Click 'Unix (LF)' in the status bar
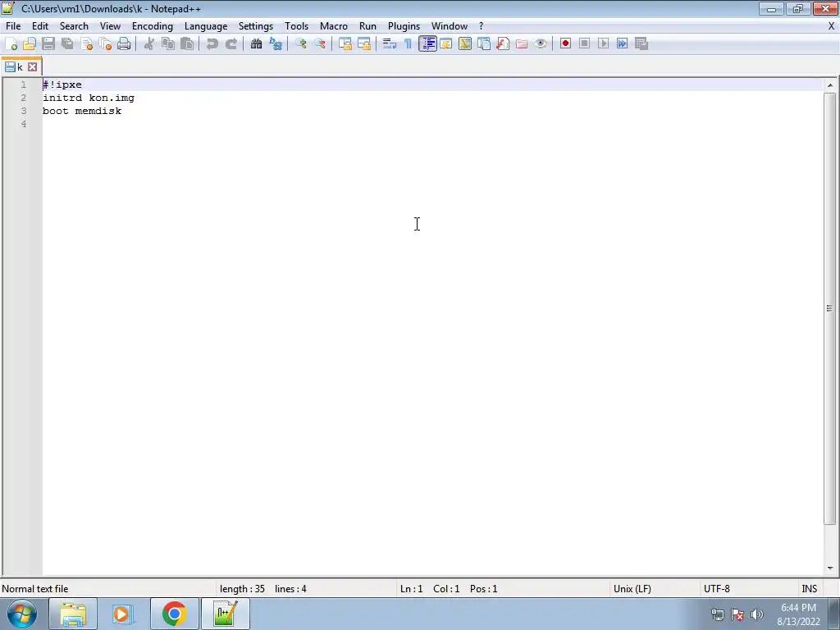The width and height of the screenshot is (840, 630). pyautogui.click(x=632, y=589)
